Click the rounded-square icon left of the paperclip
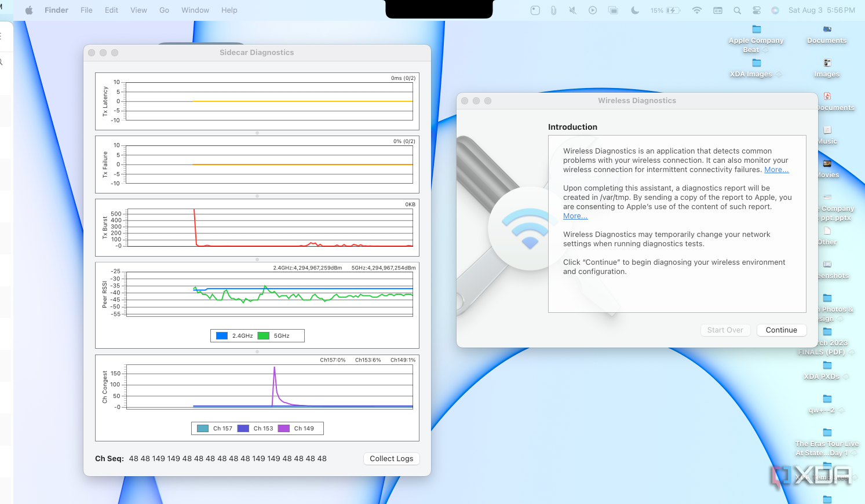 [535, 10]
